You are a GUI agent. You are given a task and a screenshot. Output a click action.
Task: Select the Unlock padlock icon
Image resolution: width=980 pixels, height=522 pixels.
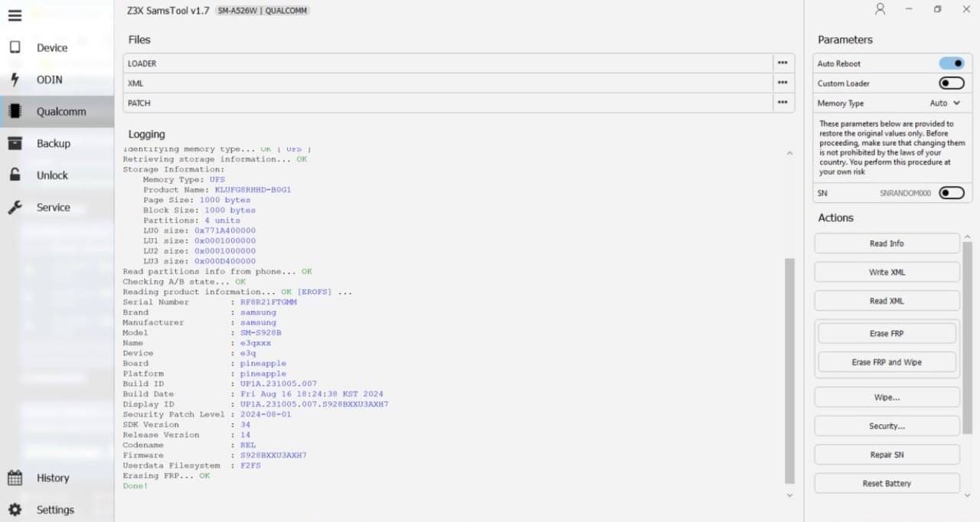coord(15,175)
